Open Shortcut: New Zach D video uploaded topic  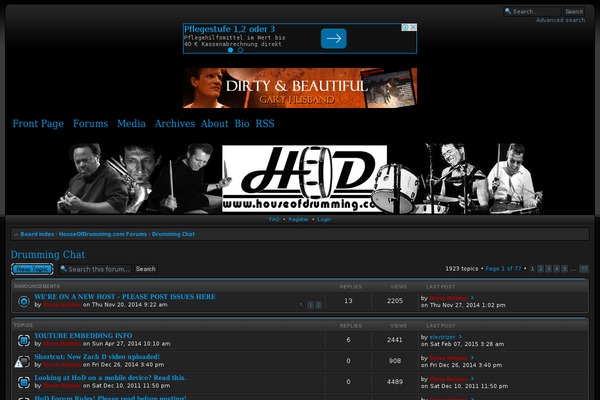point(97,357)
